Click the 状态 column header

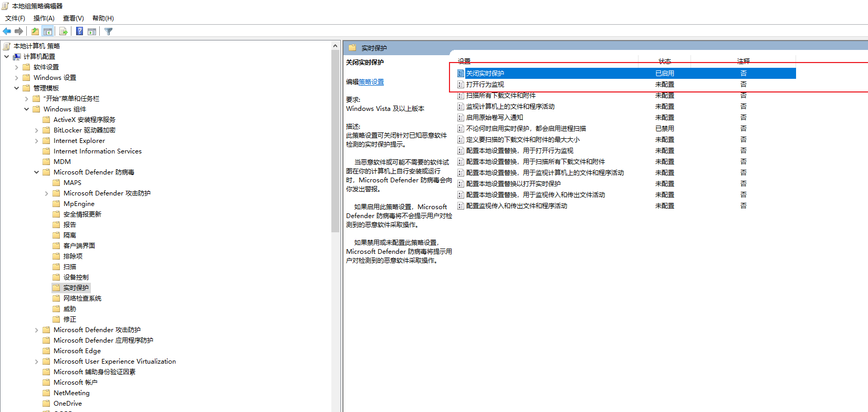664,61
